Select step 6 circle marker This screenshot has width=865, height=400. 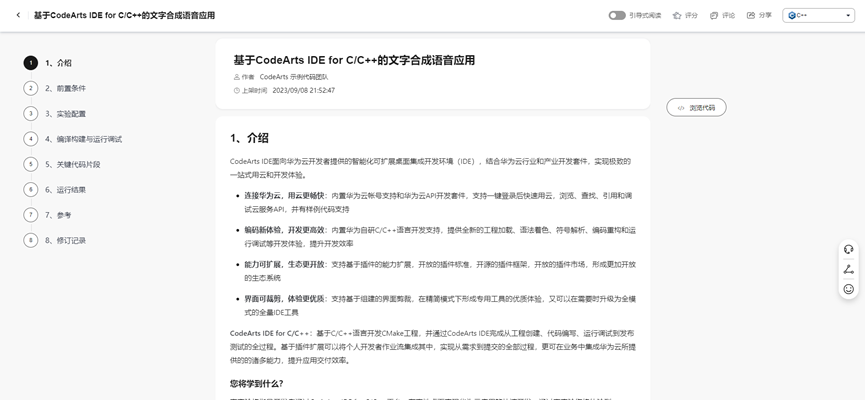[31, 190]
